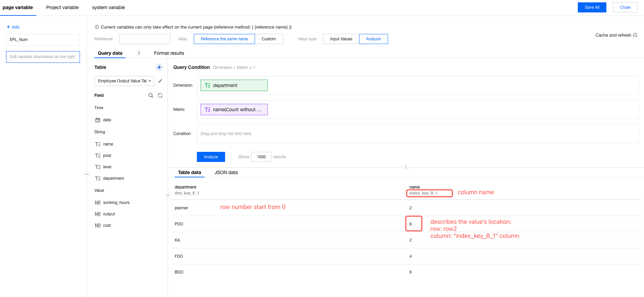This screenshot has height=297, width=644.
Task: Open the Employee Output Value Table dropdown
Action: tap(124, 81)
